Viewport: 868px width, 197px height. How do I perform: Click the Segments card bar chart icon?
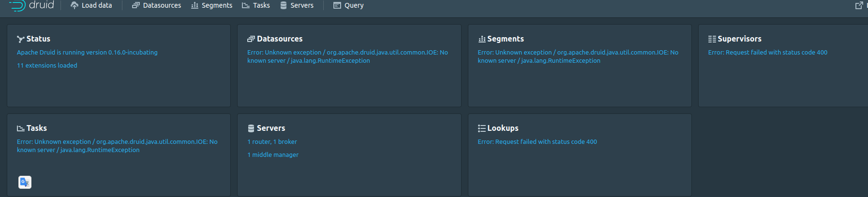(x=481, y=39)
